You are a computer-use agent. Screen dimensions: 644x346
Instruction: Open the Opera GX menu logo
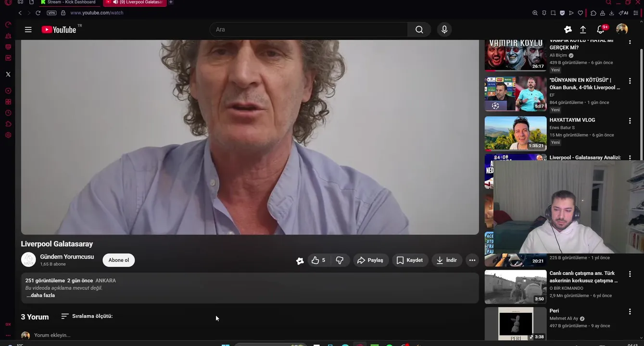pos(8,2)
